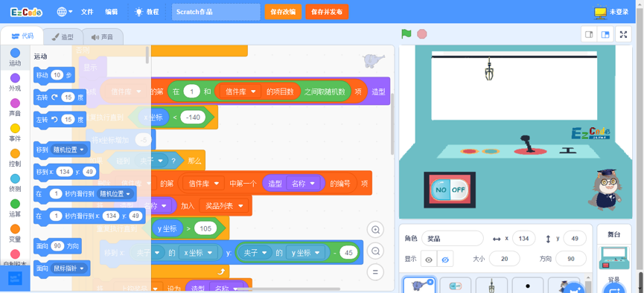Screen dimensions: 644x293
Task: Stop the project with red stop icon
Action: coord(422,34)
